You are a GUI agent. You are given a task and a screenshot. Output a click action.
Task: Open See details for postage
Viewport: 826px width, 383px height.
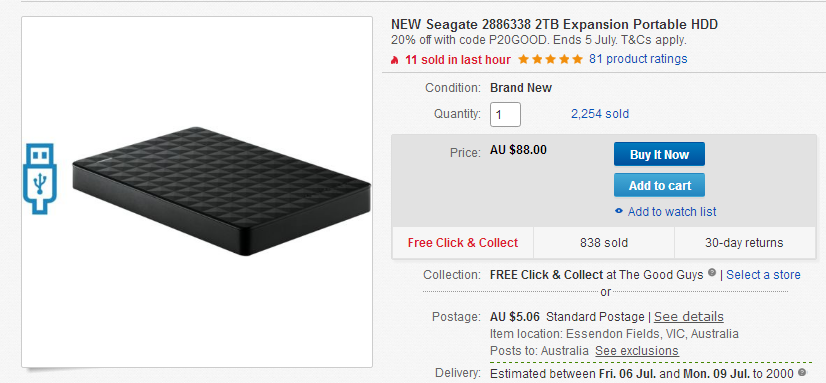coord(689,317)
